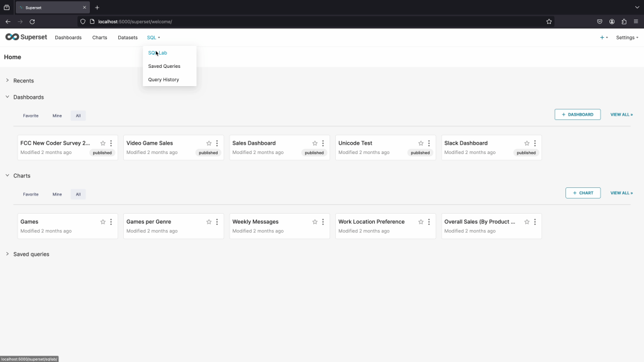Click the browser address bar
644x362 pixels.
(314, 21)
